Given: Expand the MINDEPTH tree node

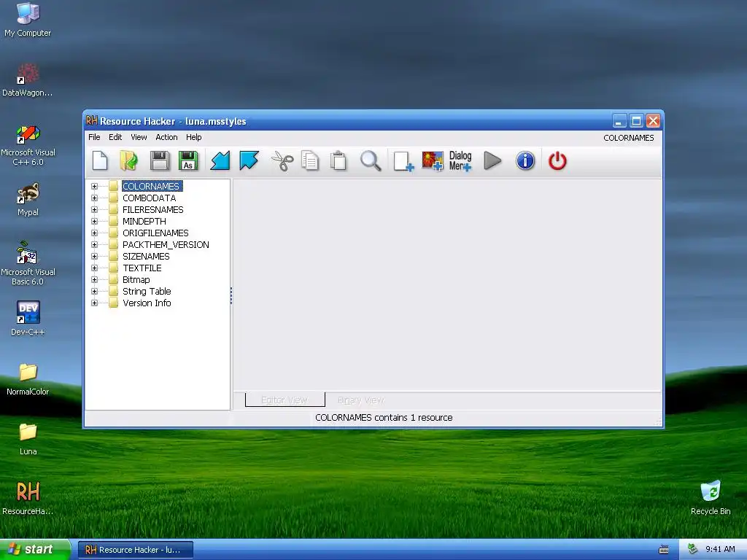Looking at the screenshot, I should [94, 222].
